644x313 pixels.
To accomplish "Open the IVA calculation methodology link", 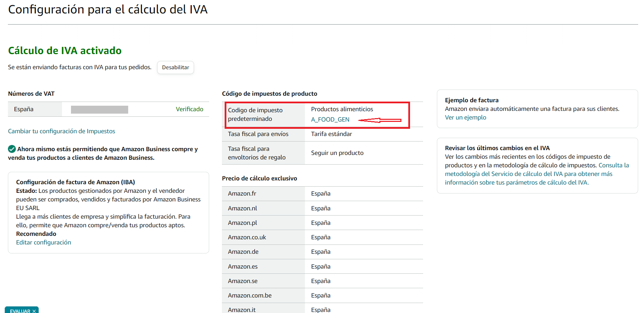I will (x=537, y=174).
